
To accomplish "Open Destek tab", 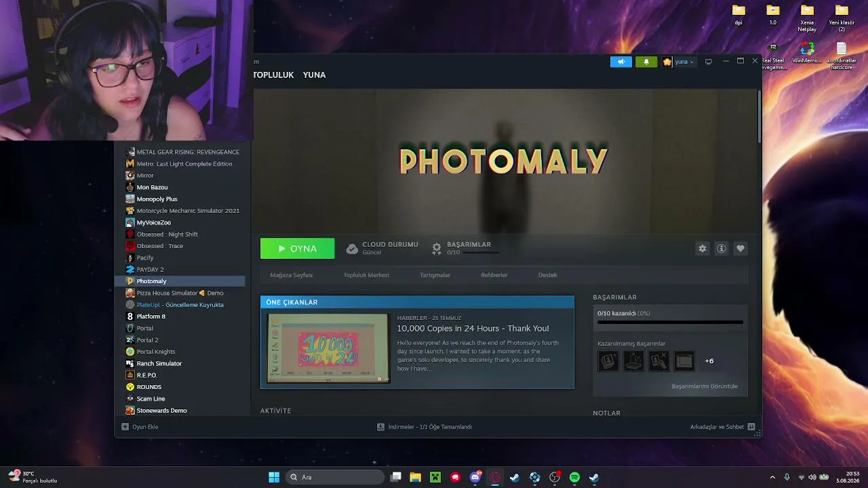I will tap(547, 275).
